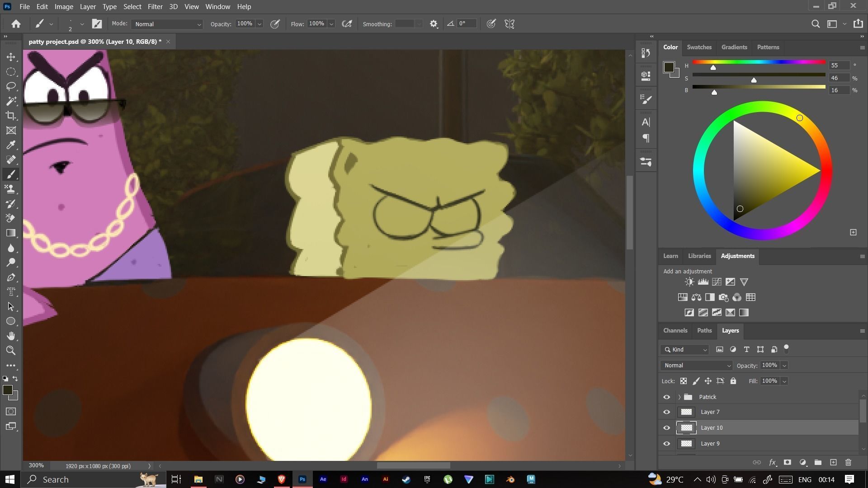Select the Zoom tool
Image resolution: width=868 pixels, height=488 pixels.
pyautogui.click(x=11, y=351)
